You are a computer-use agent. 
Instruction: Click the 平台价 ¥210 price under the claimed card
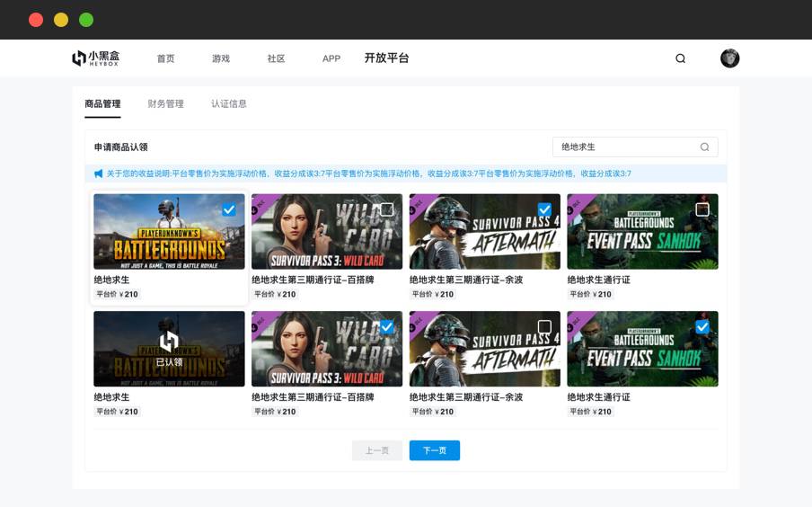[117, 412]
